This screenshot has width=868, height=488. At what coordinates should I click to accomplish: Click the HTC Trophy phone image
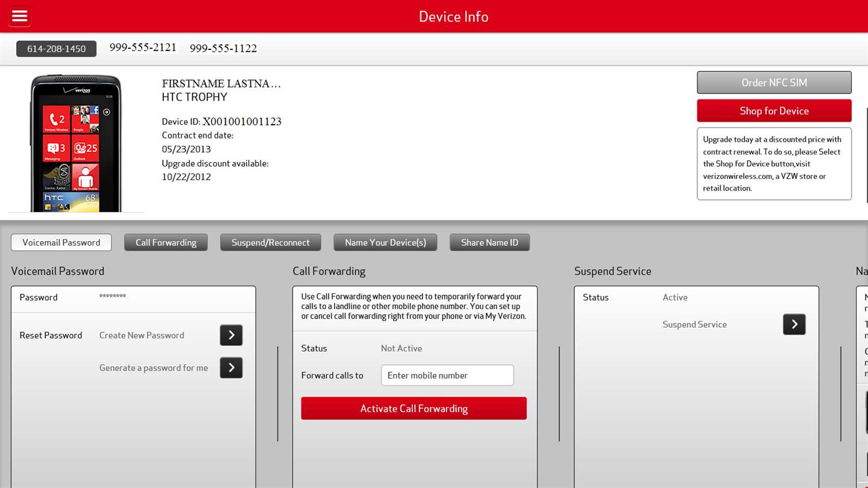click(x=76, y=143)
